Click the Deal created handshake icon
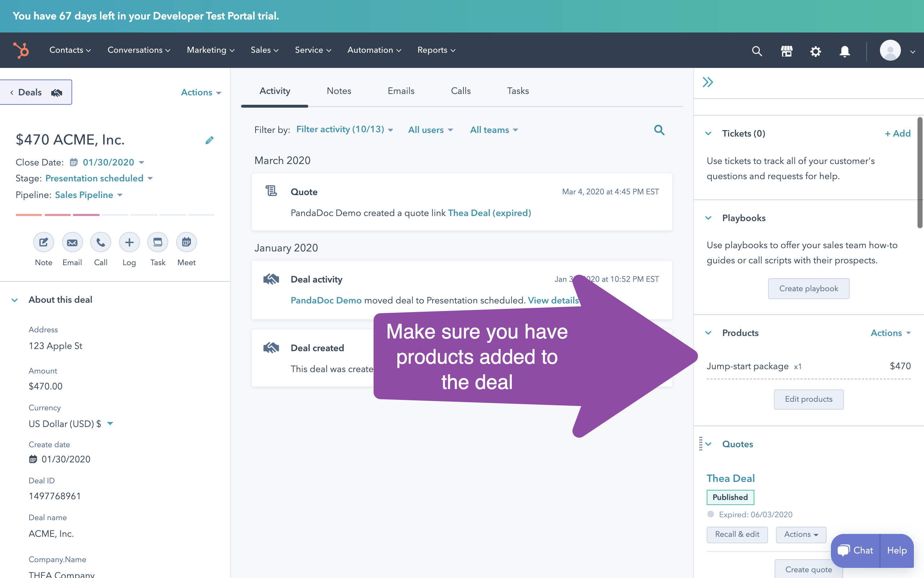 point(271,348)
